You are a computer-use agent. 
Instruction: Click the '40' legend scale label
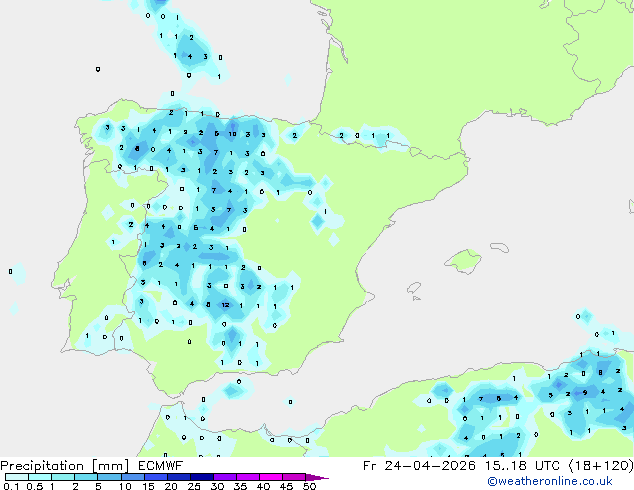pos(263,486)
